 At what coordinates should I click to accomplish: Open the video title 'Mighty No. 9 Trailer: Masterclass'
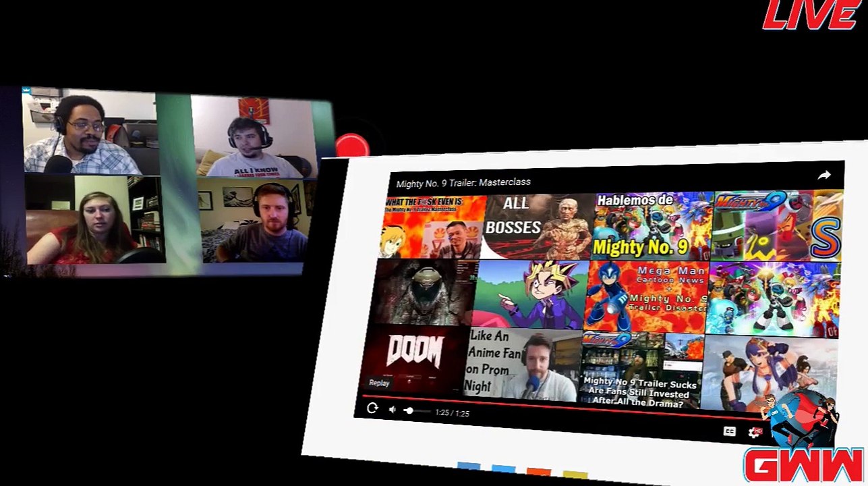(463, 182)
